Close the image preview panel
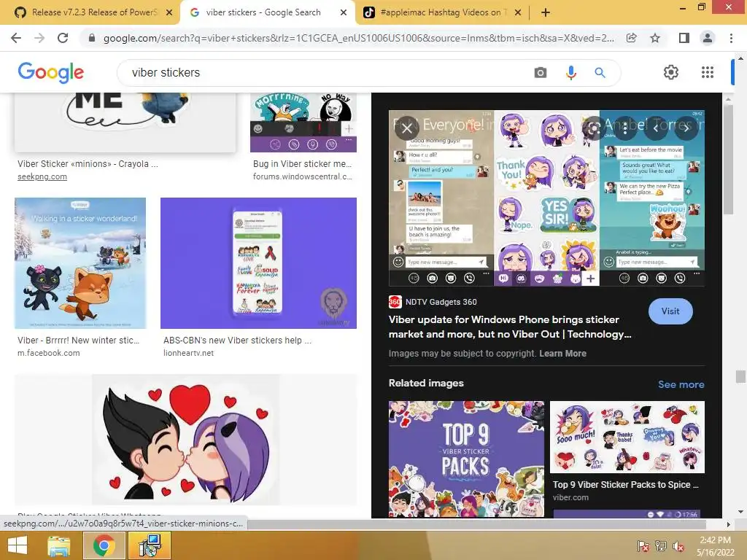The image size is (747, 560). [x=407, y=128]
